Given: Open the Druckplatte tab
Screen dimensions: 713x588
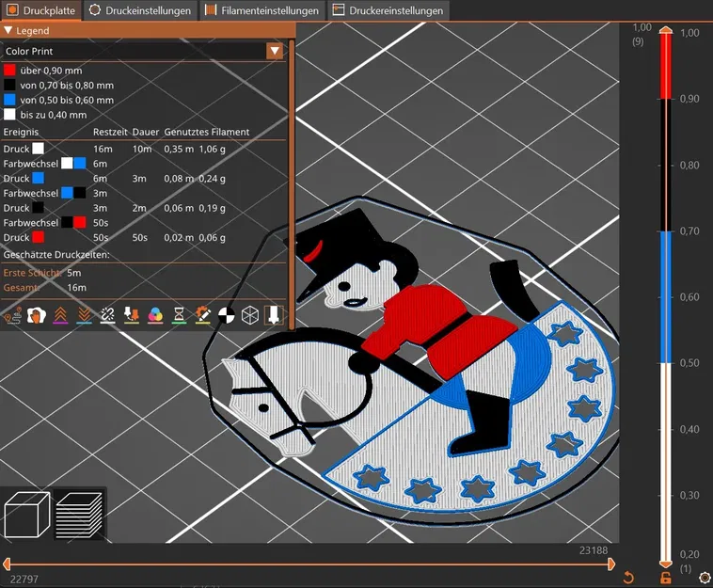Looking at the screenshot, I should 41,10.
